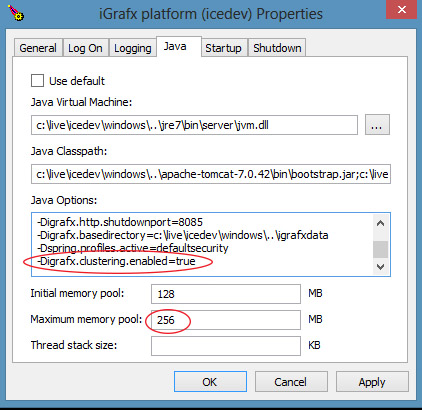422x410 pixels.
Task: Click the Procrun feather icon in title bar
Action: click(x=16, y=14)
